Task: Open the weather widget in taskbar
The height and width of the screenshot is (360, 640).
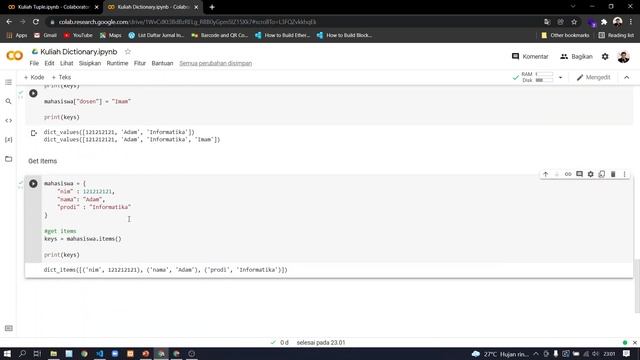Action: pos(500,354)
